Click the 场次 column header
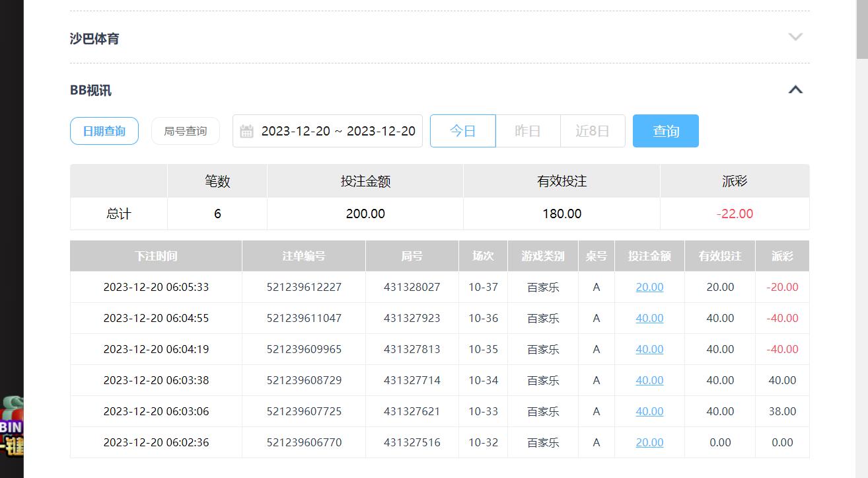868x478 pixels. coord(483,256)
